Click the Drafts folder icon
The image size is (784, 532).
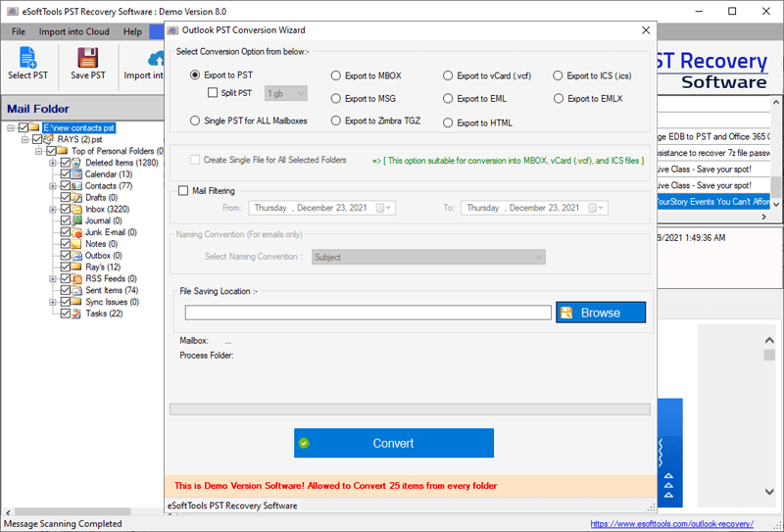point(76,198)
